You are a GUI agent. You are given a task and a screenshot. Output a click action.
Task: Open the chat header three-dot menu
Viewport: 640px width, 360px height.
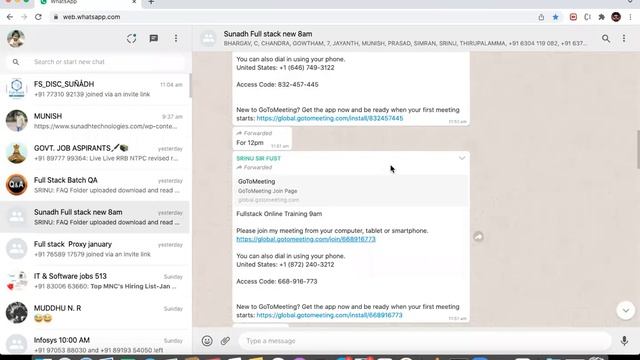pos(624,39)
